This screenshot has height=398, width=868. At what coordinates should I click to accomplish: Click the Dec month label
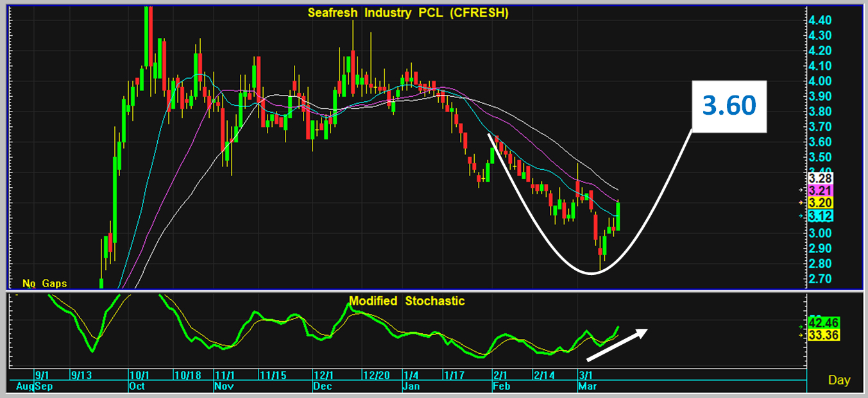click(323, 386)
